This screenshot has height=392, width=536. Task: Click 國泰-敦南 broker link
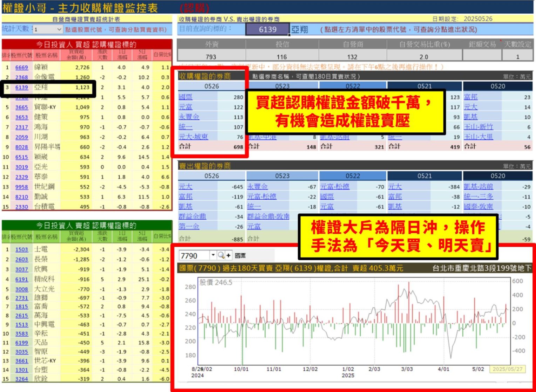click(478, 206)
